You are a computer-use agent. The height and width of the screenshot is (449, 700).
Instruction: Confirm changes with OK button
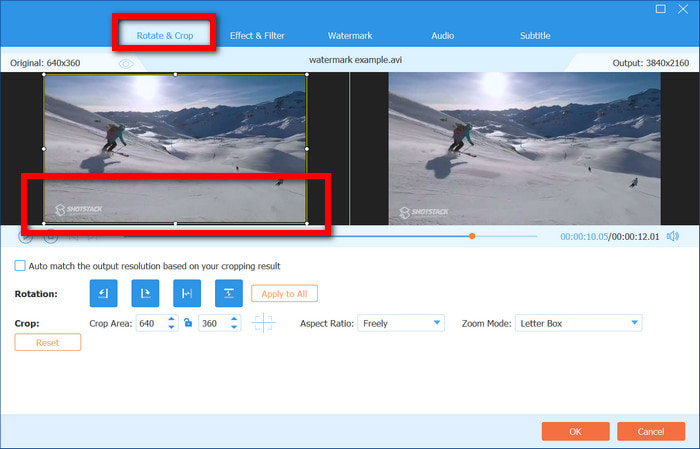coord(575,431)
